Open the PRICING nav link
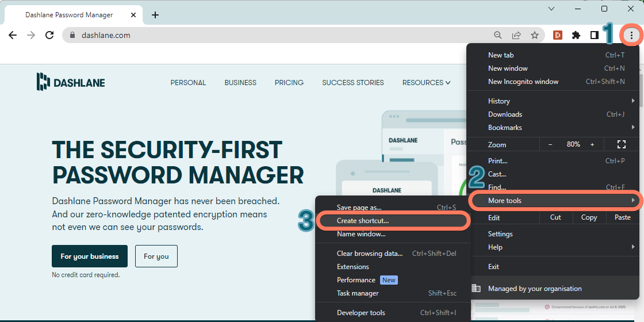 (x=289, y=83)
